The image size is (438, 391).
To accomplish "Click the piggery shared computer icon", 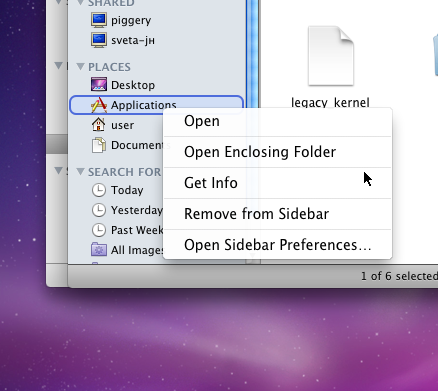I will pyautogui.click(x=99, y=20).
